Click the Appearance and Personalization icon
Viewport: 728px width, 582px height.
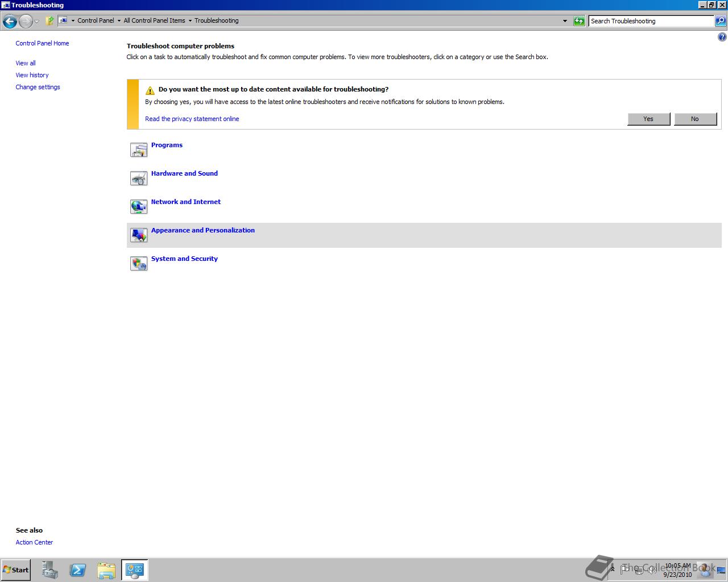pos(139,235)
